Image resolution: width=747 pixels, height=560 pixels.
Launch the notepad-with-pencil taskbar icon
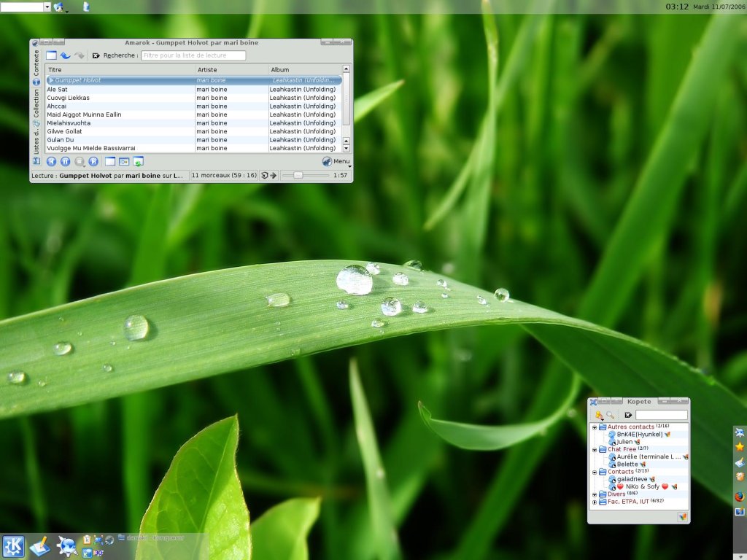39,546
